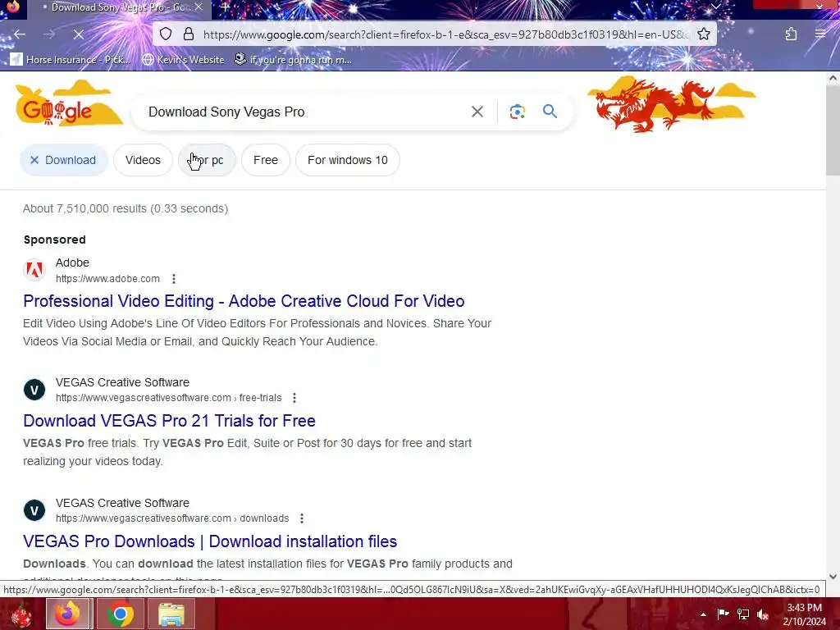Show hidden system tray icons
The width and height of the screenshot is (840, 630).
click(703, 614)
